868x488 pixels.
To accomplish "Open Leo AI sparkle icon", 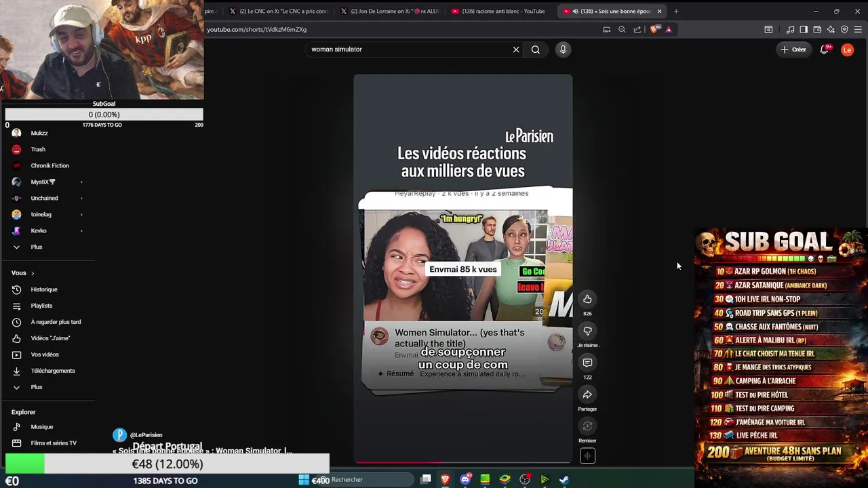I will pyautogui.click(x=831, y=29).
